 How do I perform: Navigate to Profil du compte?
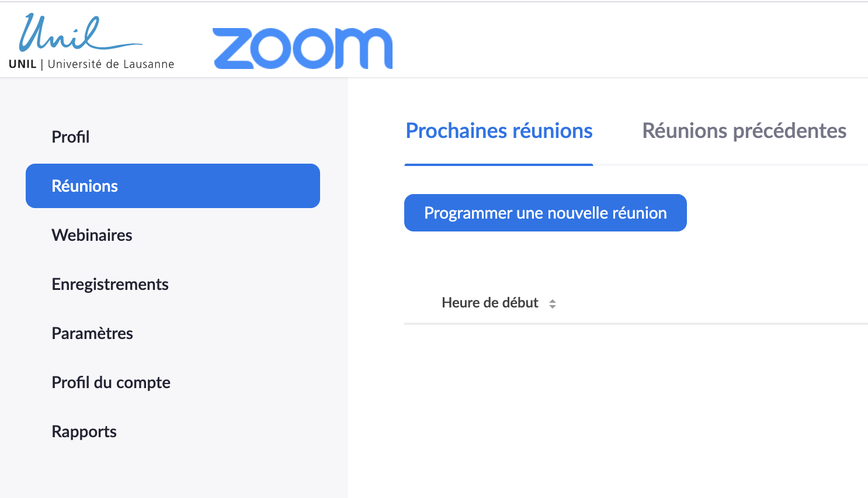[x=111, y=382]
